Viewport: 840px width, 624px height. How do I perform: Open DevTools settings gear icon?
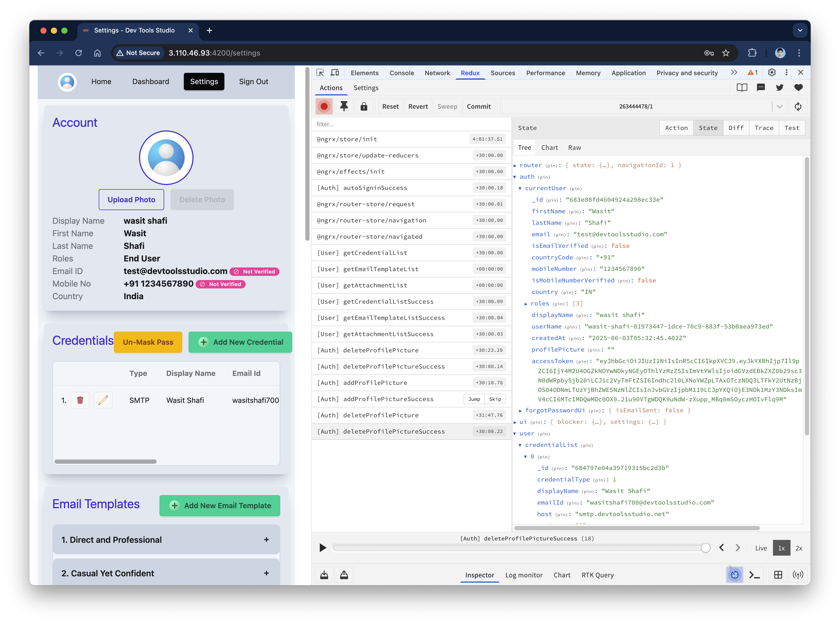tap(772, 73)
